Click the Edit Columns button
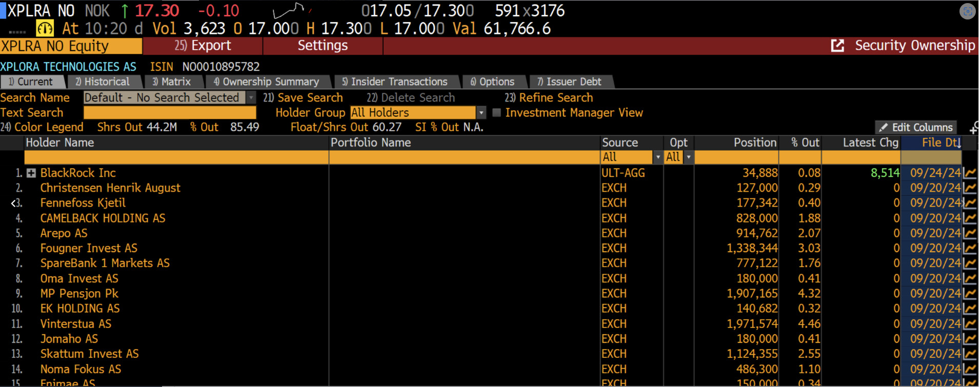Screen dimensions: 980x387 [916, 127]
